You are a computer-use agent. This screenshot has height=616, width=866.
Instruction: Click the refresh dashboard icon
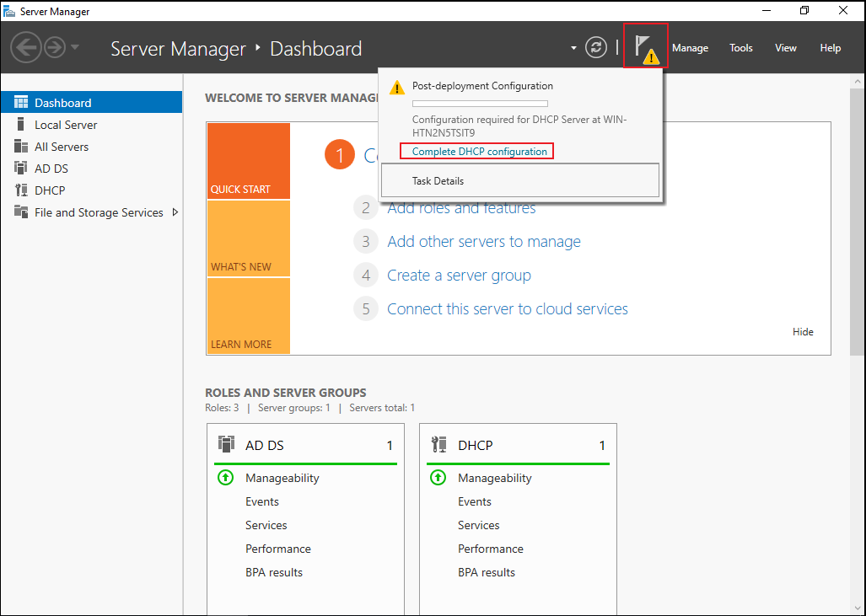(x=596, y=47)
